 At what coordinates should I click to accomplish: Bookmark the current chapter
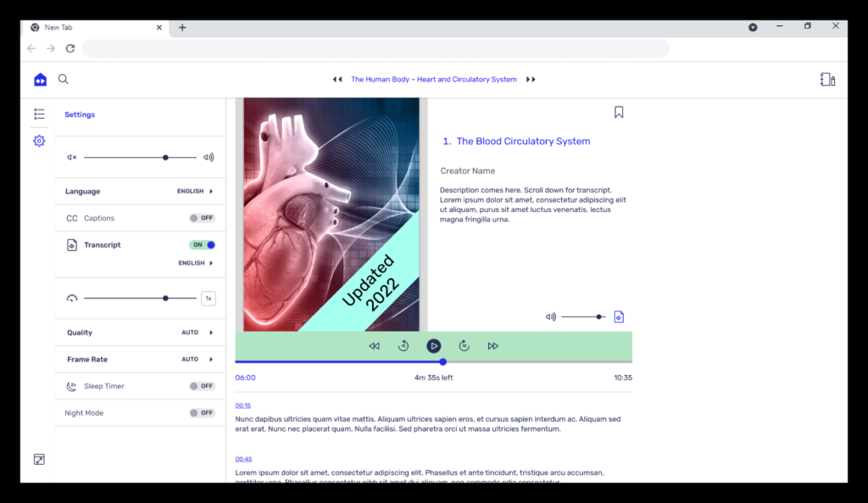click(619, 111)
